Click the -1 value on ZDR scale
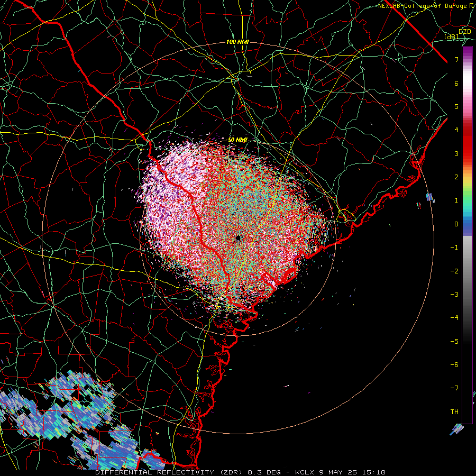 pos(454,248)
